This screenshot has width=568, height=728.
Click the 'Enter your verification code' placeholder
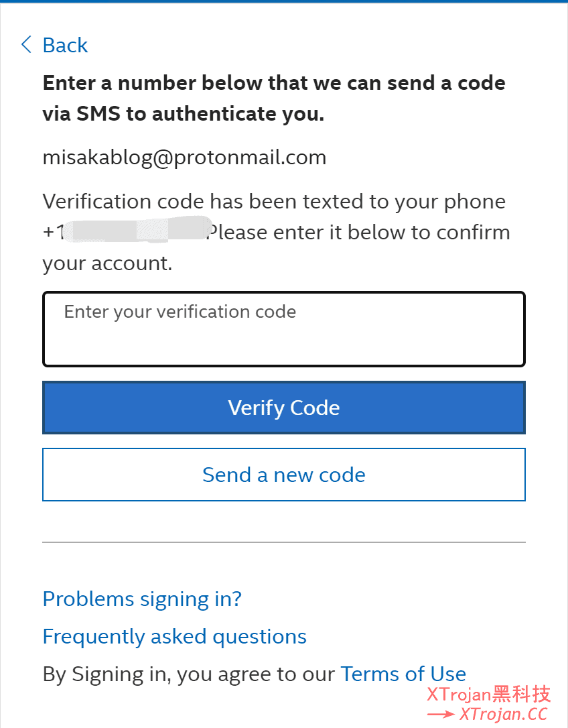180,312
